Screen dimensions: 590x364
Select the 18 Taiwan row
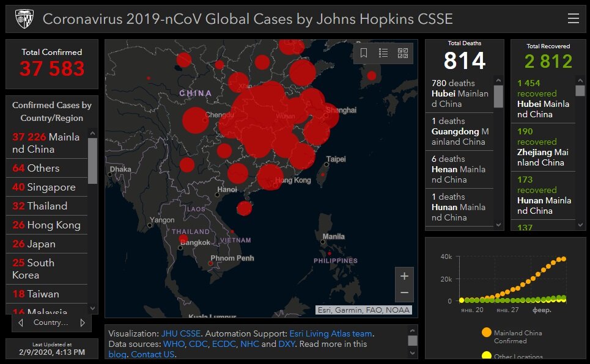click(x=46, y=294)
